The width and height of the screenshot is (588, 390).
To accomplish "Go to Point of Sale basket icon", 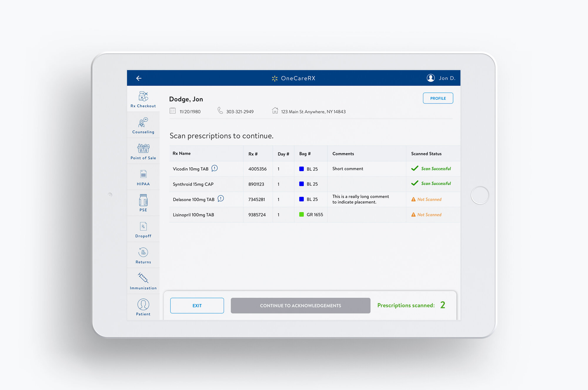I will coord(143,149).
